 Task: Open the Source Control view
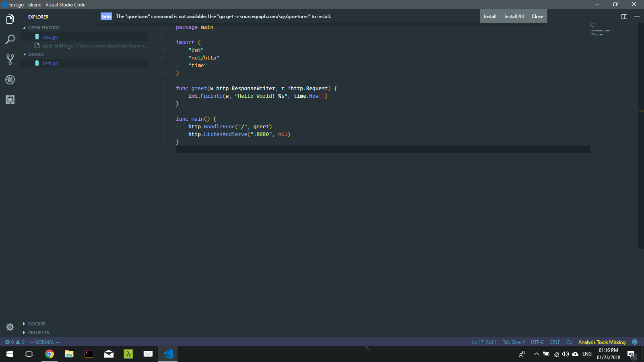[x=10, y=59]
